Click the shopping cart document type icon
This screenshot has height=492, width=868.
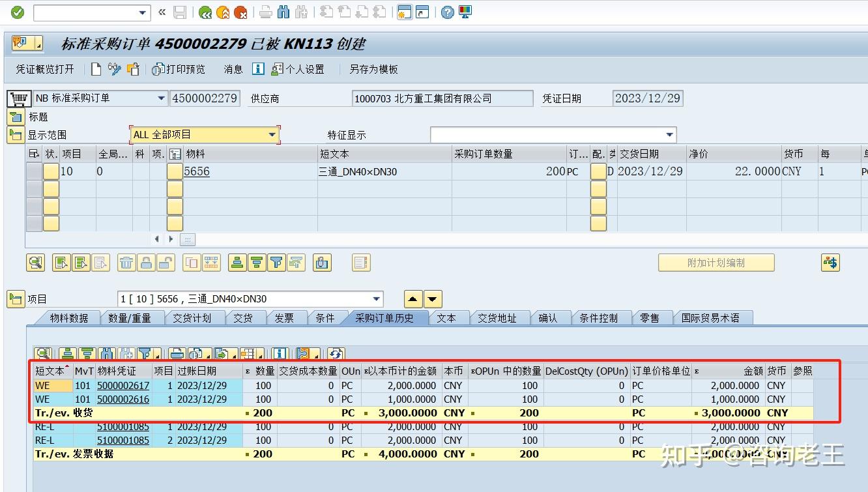click(18, 98)
